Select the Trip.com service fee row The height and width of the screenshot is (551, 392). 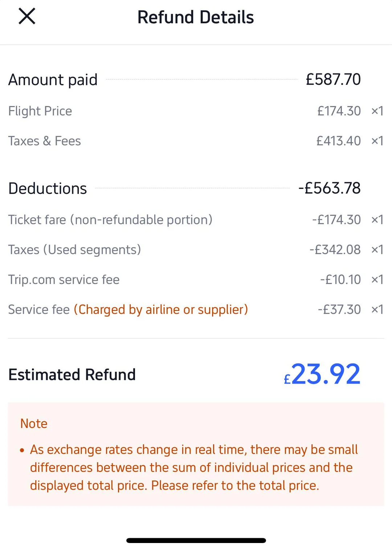pos(64,280)
